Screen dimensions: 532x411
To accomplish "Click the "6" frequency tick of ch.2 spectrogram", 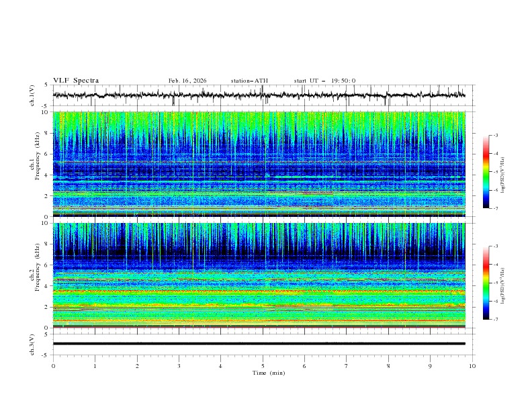I will 48,265.
